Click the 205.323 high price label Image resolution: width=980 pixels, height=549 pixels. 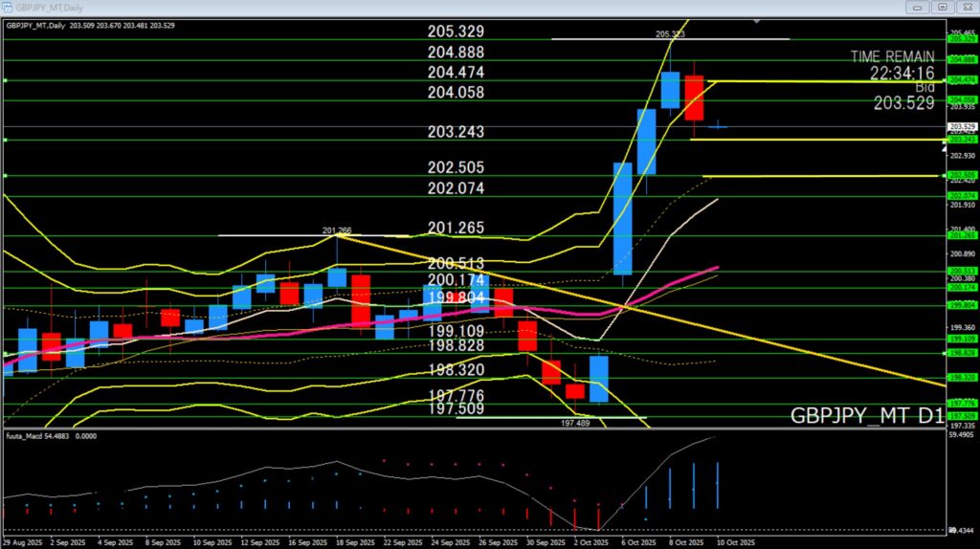point(670,34)
